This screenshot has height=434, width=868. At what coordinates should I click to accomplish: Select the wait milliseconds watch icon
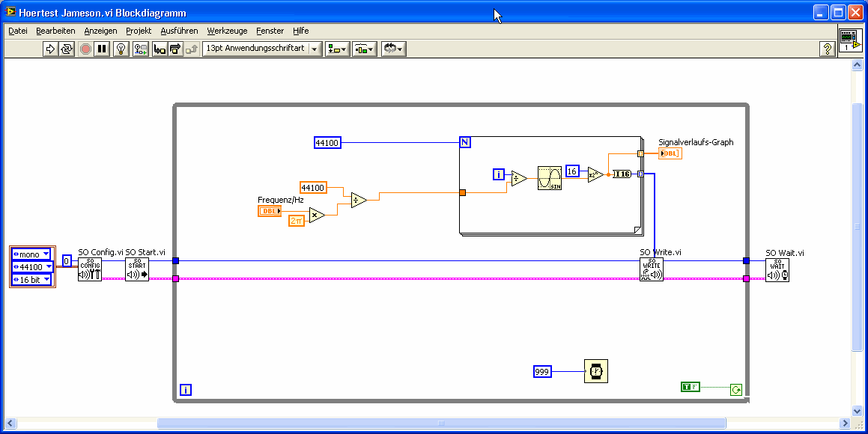pyautogui.click(x=596, y=371)
